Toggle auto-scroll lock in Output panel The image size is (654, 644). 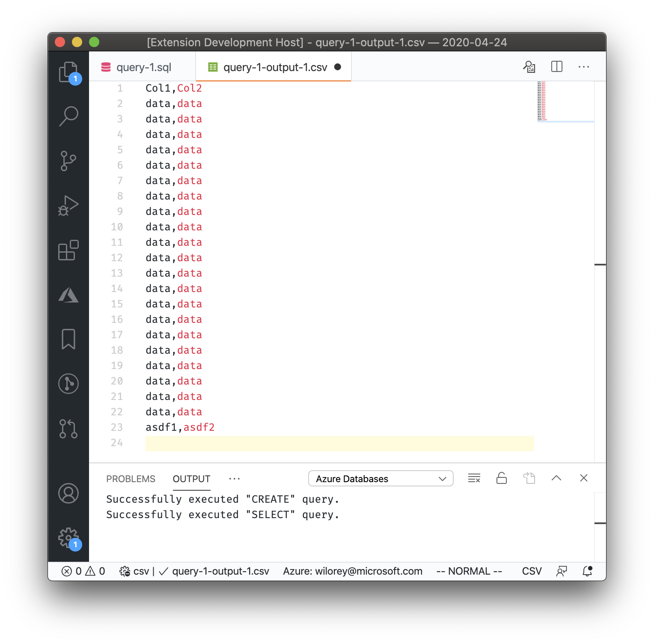(501, 478)
